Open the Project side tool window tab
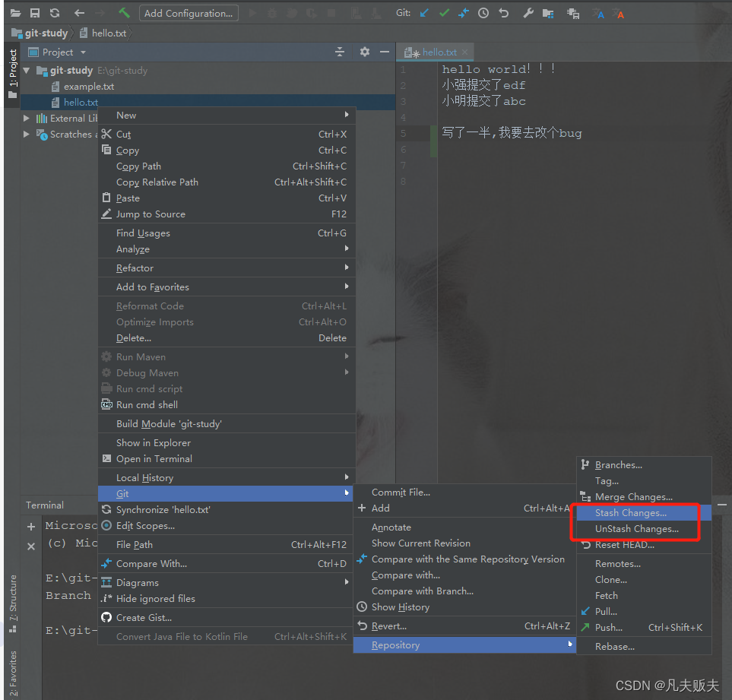 13,74
